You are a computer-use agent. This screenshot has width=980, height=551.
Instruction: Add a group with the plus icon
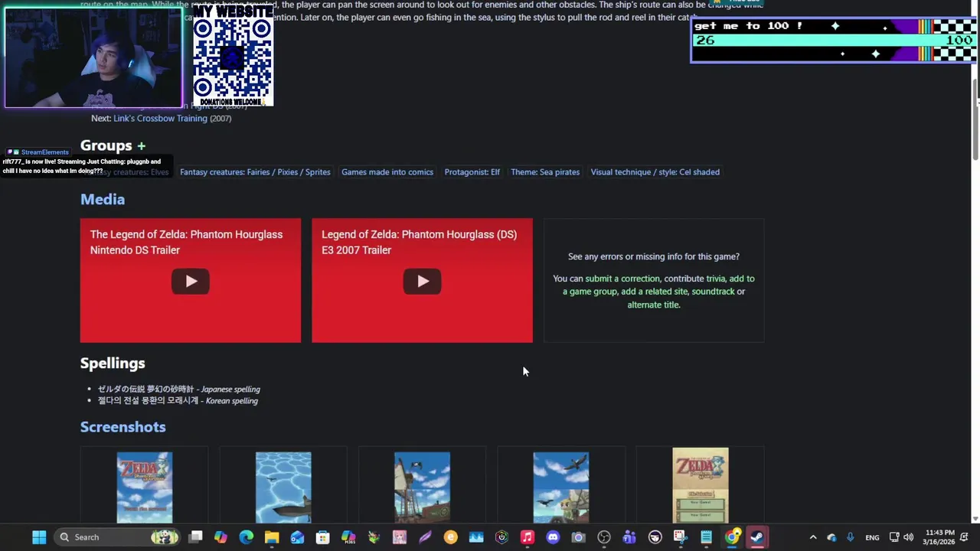pyautogui.click(x=141, y=145)
